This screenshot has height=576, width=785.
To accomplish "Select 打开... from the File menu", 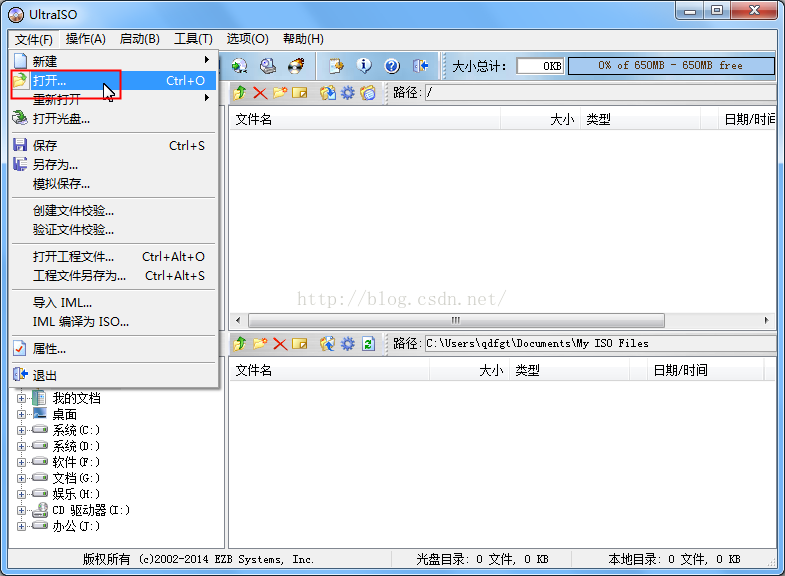I will coord(50,80).
